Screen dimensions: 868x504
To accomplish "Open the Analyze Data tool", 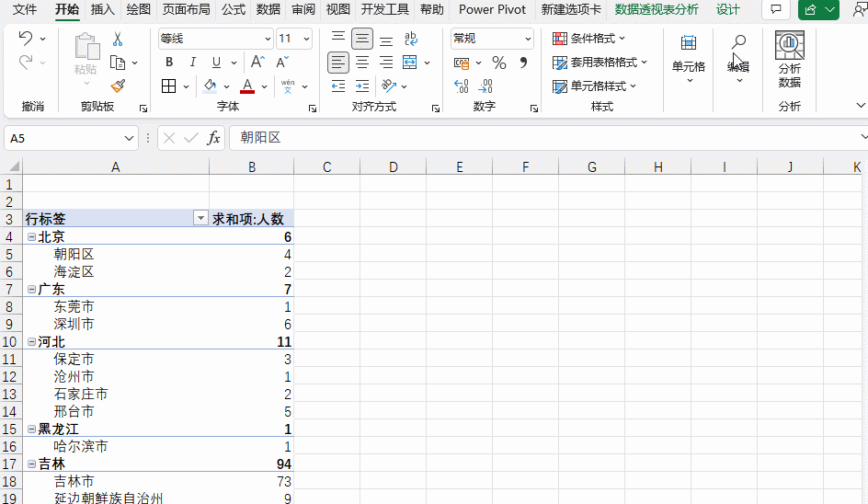I will [x=789, y=60].
